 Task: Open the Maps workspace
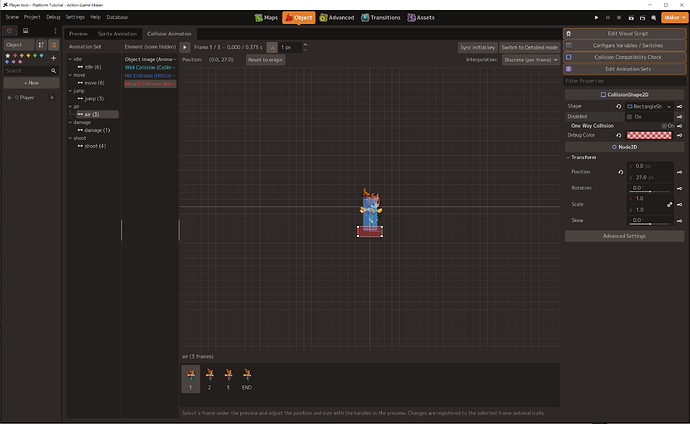click(x=266, y=18)
